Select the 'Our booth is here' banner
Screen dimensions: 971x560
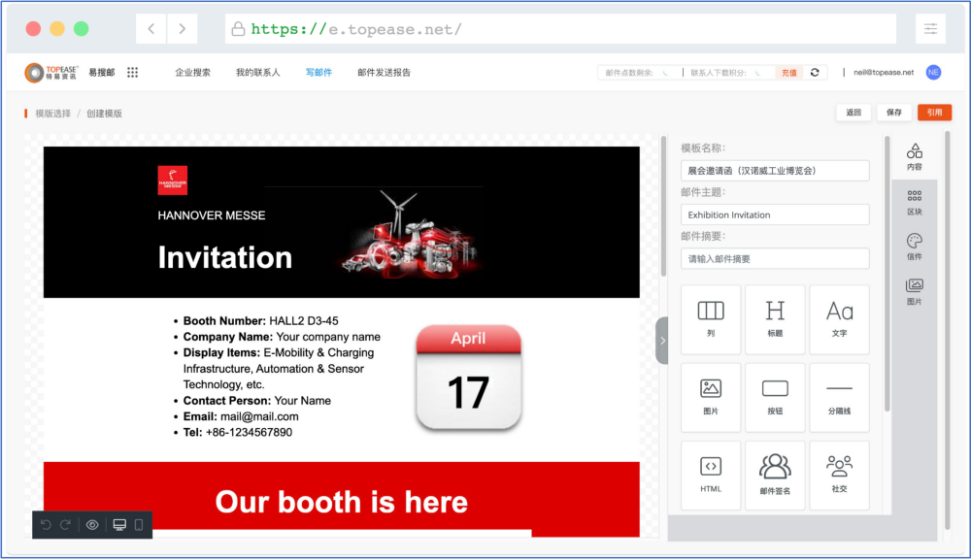[341, 500]
